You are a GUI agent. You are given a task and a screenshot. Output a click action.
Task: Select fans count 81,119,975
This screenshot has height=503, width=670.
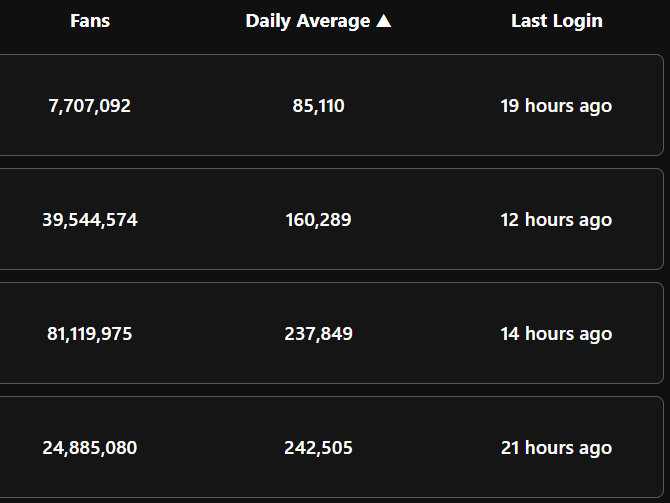pyautogui.click(x=89, y=334)
